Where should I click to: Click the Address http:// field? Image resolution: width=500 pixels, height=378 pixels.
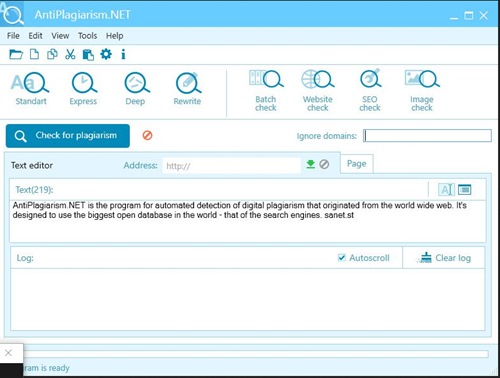click(232, 166)
